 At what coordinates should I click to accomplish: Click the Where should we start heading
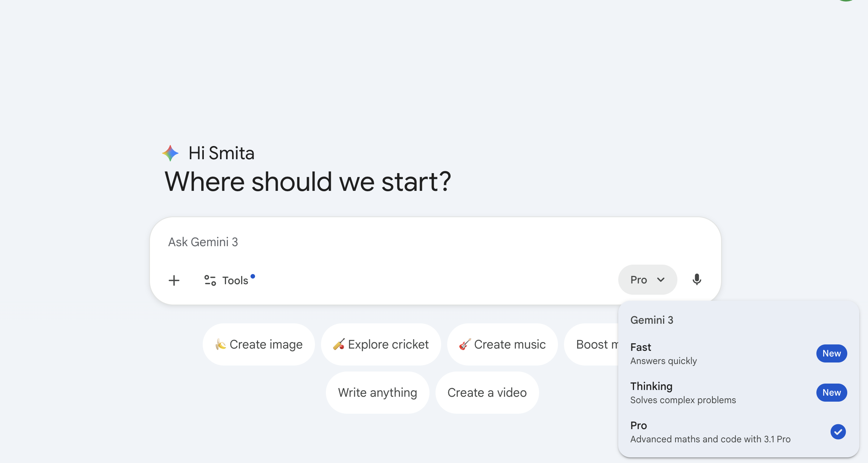coord(308,182)
